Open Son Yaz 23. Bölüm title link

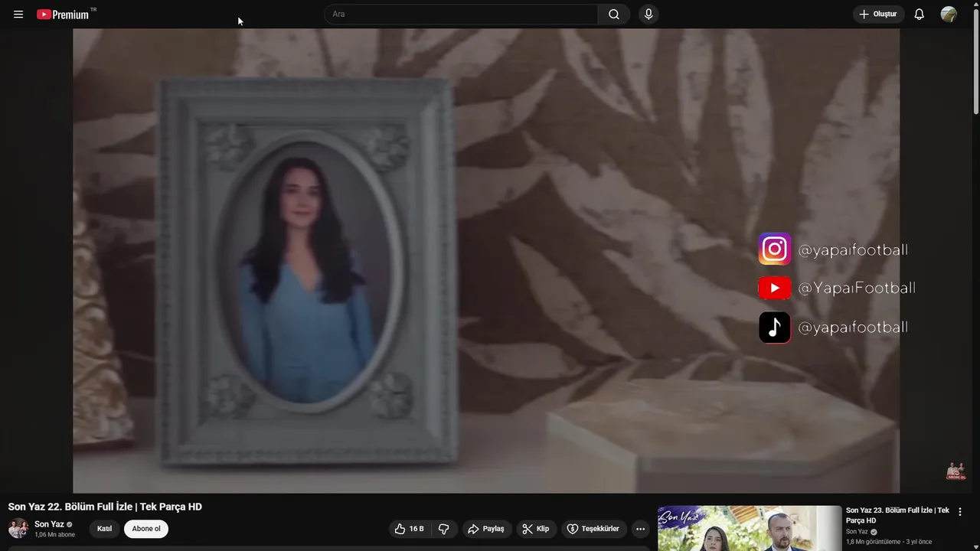pos(897,515)
